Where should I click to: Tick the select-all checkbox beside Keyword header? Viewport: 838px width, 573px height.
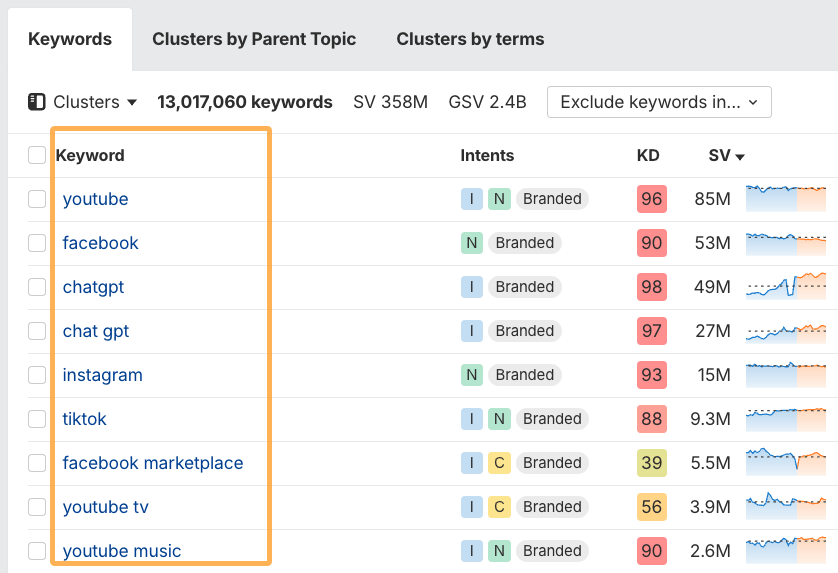[x=37, y=155]
